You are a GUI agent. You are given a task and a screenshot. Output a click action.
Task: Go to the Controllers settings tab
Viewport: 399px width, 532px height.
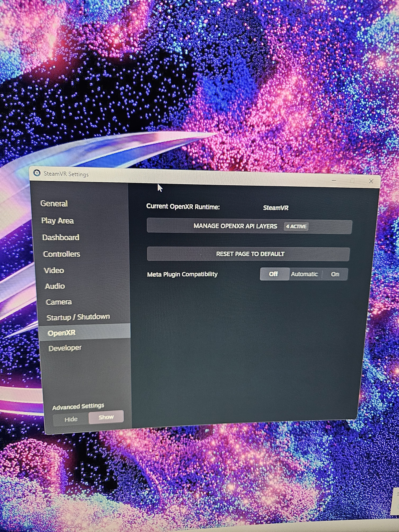coord(62,254)
